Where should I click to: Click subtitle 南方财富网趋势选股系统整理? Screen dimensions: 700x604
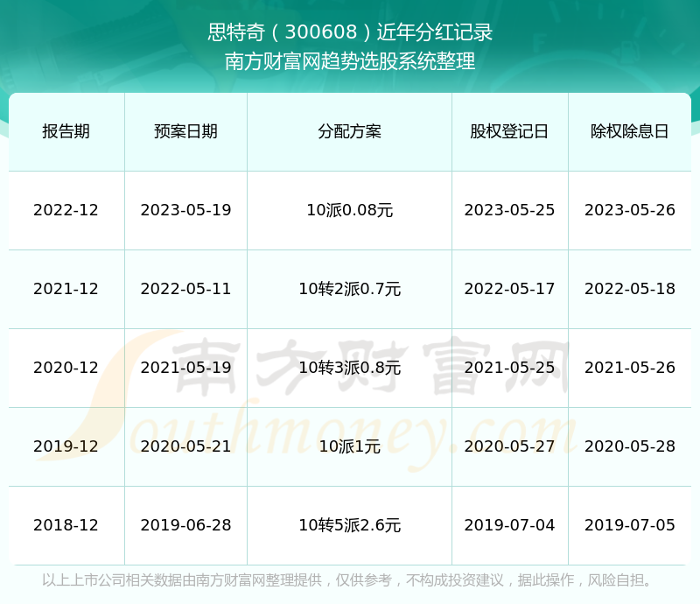[x=350, y=61]
